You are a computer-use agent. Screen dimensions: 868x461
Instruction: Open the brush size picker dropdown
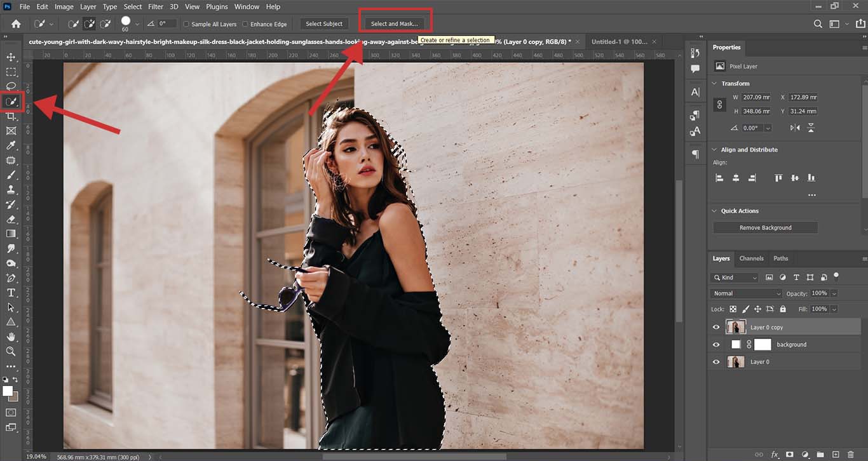click(137, 24)
